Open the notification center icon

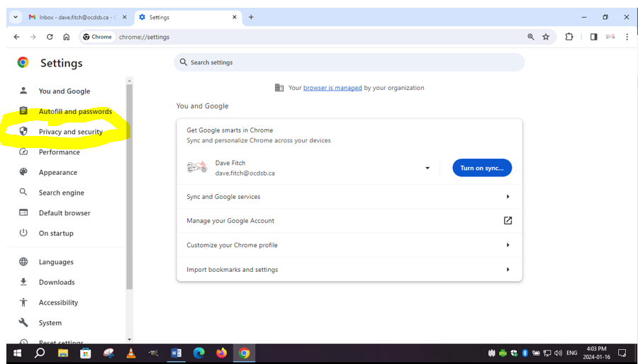point(622,353)
